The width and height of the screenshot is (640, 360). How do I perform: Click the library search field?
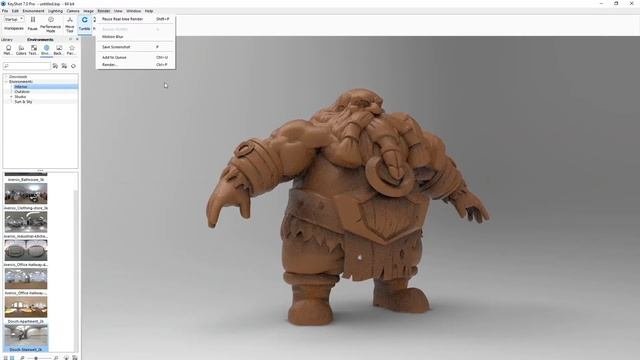[x=27, y=66]
